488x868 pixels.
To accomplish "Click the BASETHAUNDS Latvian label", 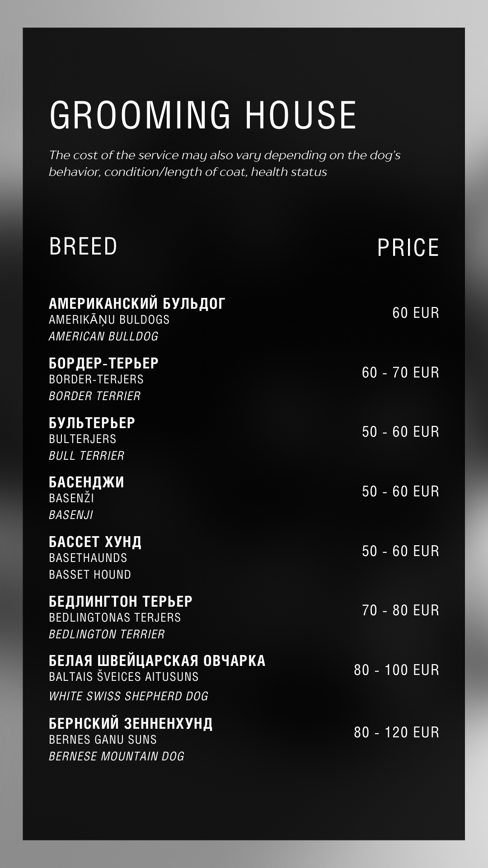I will click(88, 558).
